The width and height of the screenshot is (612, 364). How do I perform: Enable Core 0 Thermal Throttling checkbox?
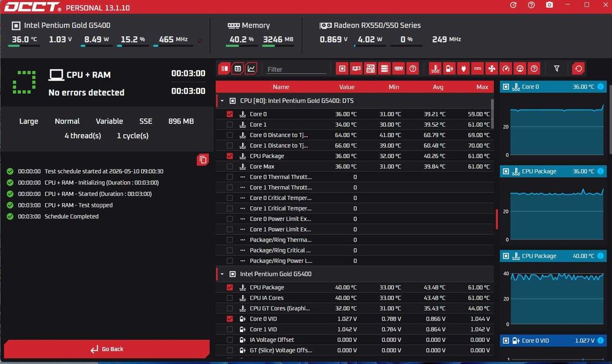229,177
